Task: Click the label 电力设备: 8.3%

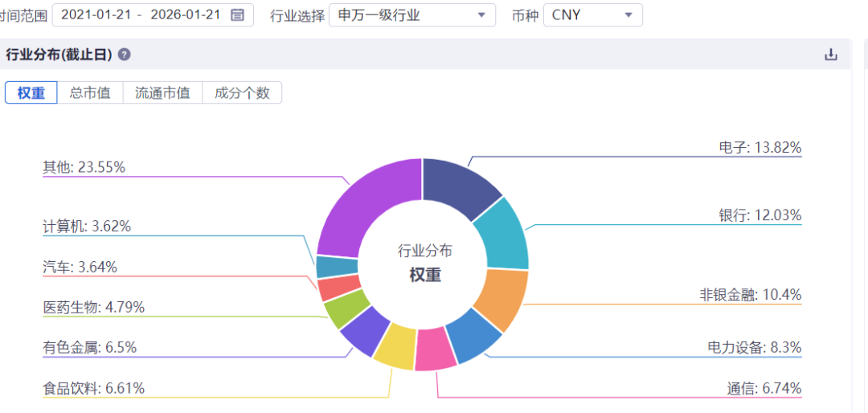Action: tap(755, 348)
